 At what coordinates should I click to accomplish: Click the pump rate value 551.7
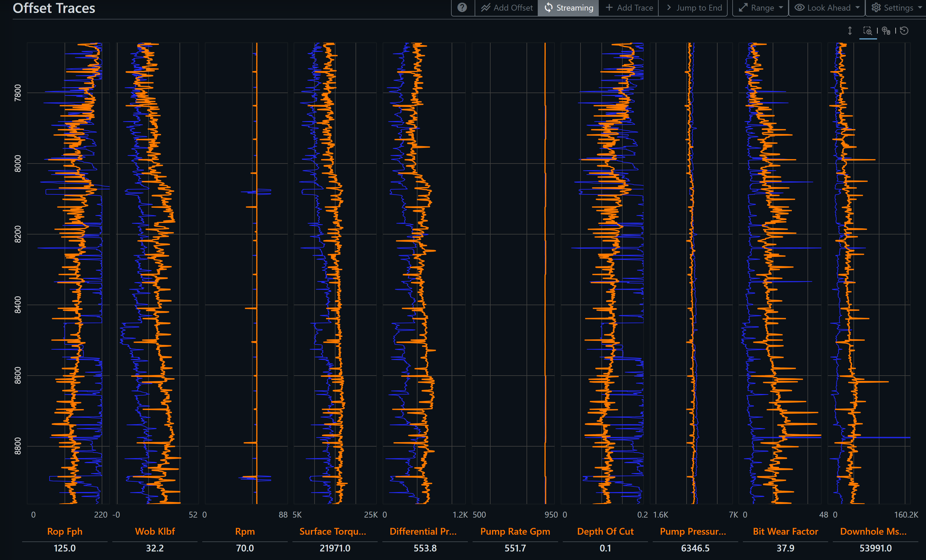[515, 548]
